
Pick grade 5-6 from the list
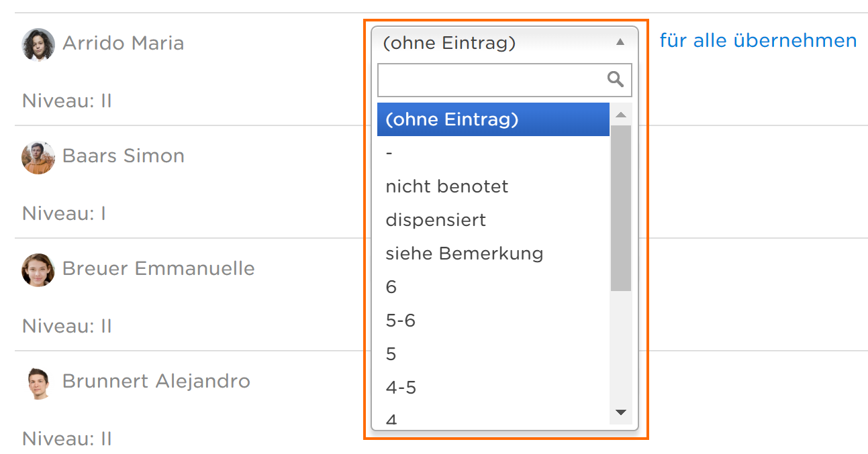tap(493, 321)
